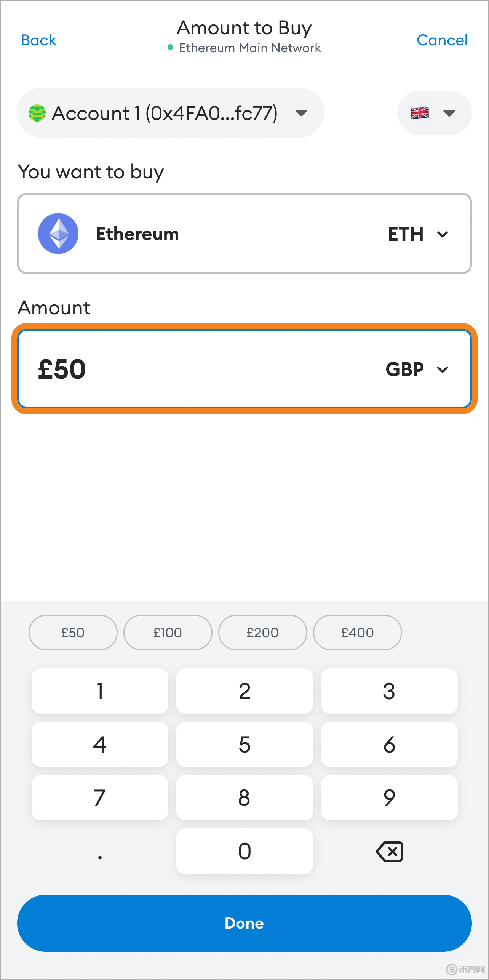Choose the £400 preset amount
The width and height of the screenshot is (489, 980).
click(357, 633)
